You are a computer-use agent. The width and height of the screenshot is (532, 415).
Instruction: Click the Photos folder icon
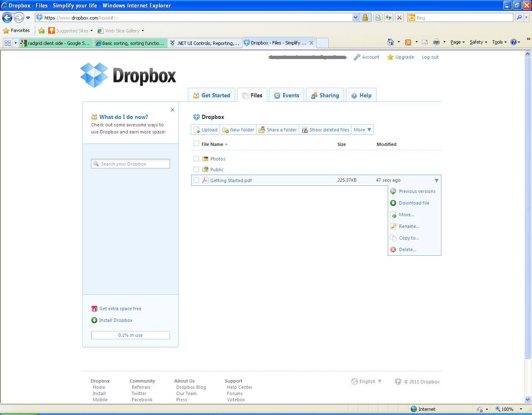(205, 158)
